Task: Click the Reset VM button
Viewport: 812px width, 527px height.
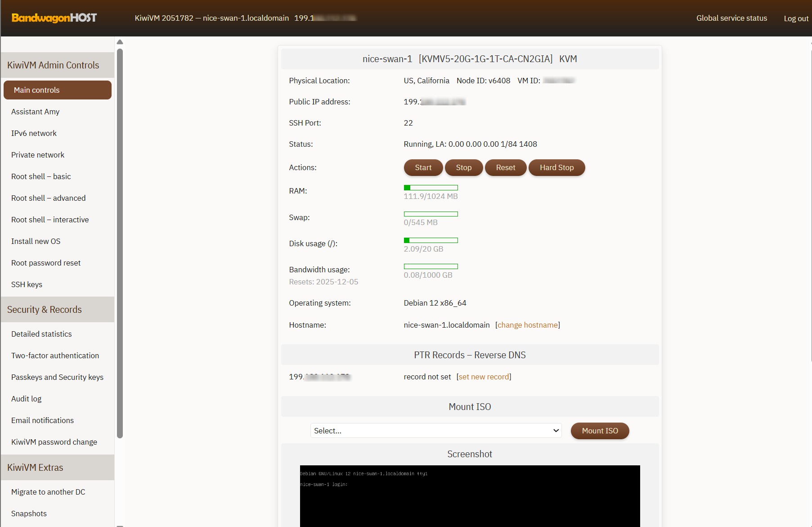Action: pos(505,167)
